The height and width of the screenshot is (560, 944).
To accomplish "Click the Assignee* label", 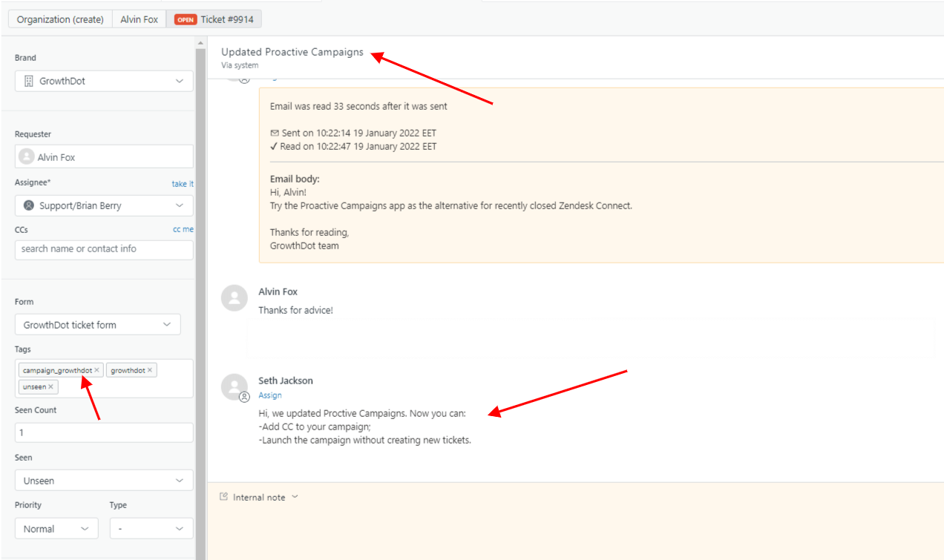I will pyautogui.click(x=33, y=182).
